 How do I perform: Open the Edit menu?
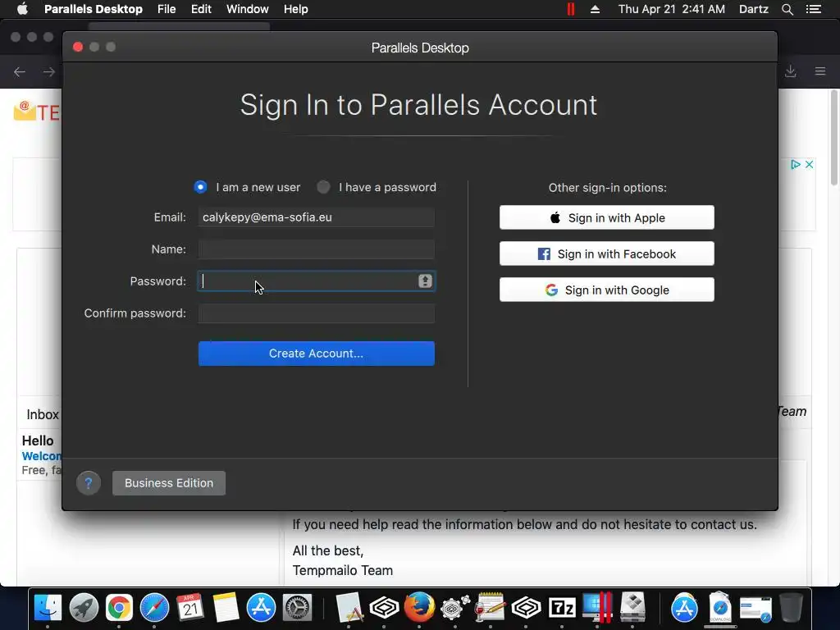click(201, 9)
